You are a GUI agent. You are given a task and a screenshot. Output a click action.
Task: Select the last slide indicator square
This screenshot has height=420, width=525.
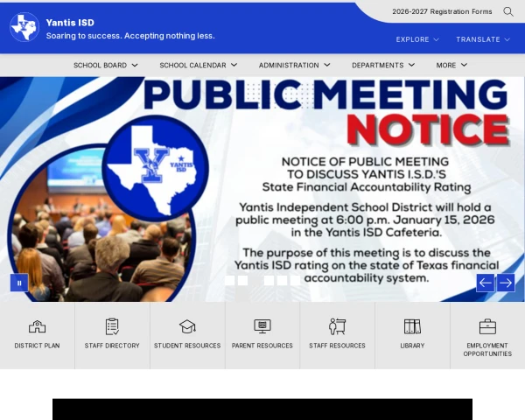(x=296, y=280)
